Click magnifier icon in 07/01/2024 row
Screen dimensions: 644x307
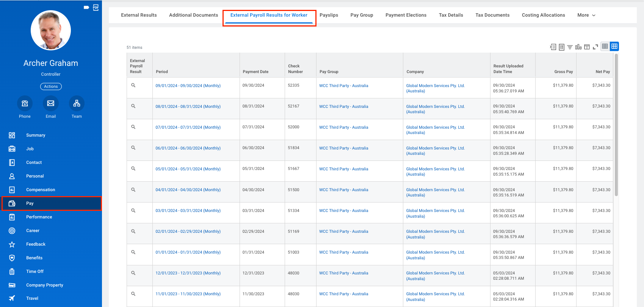(133, 127)
